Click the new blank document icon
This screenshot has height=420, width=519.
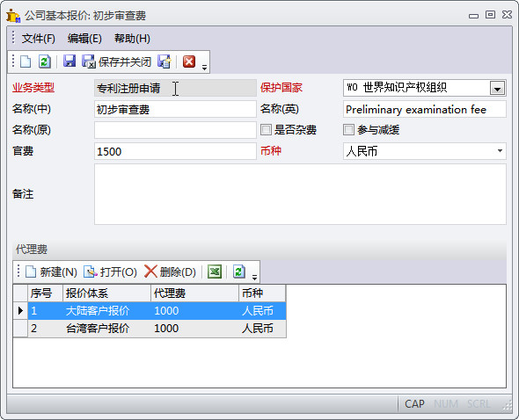26,62
